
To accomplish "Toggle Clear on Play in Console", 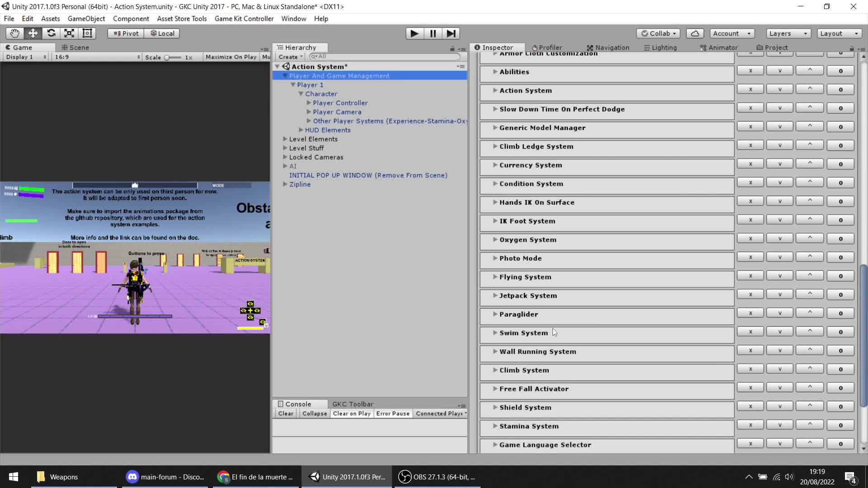I will pos(351,413).
